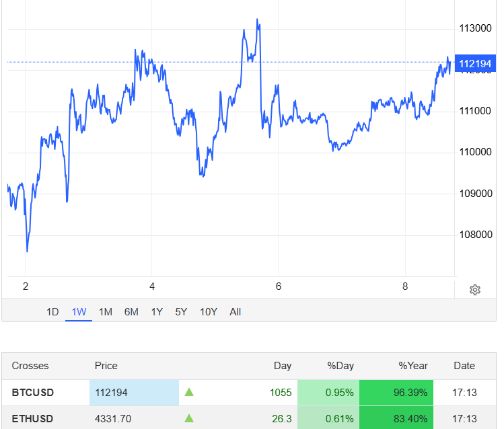Click the blue current price tag on chart axis
Viewport: 504px width, 429px height.
coord(475,63)
